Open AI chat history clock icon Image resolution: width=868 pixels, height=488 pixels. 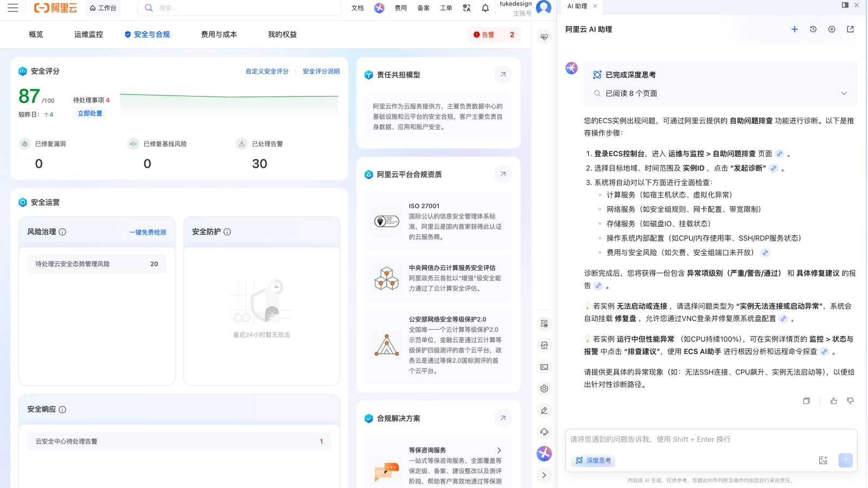pos(813,29)
